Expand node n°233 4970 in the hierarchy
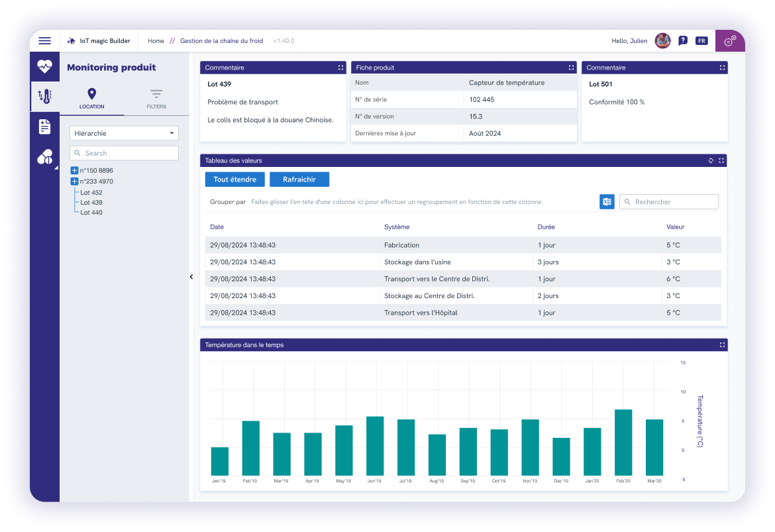Image resolution: width=775 pixels, height=532 pixels. 74,181
